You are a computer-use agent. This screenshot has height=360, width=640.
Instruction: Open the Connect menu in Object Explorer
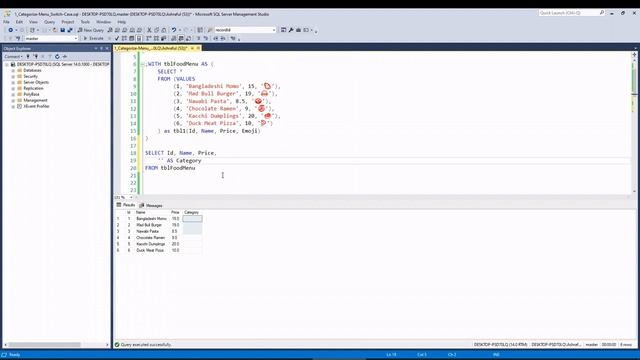tap(13, 56)
